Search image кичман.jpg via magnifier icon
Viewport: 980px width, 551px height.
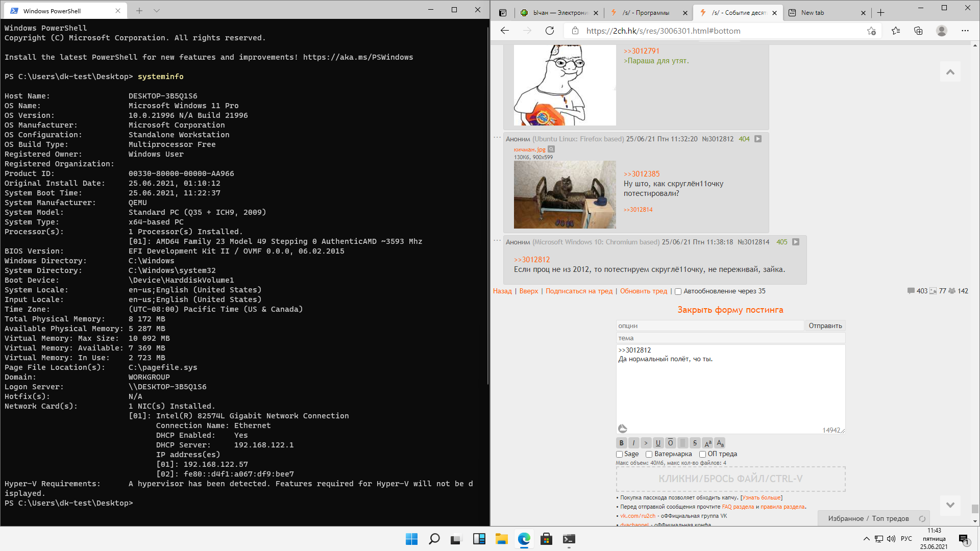point(551,149)
